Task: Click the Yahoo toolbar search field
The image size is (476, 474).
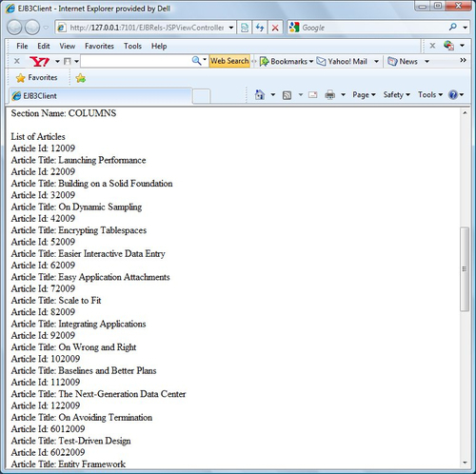Action: click(136, 61)
